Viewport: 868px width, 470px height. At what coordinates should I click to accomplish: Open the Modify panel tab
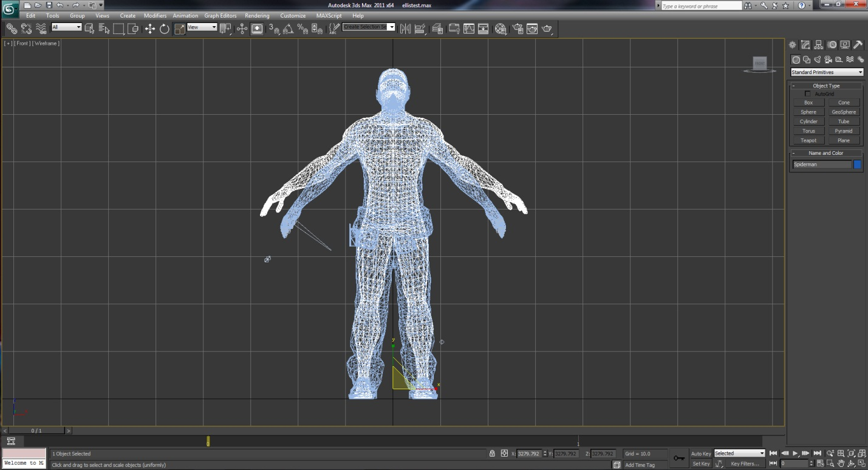pos(805,45)
